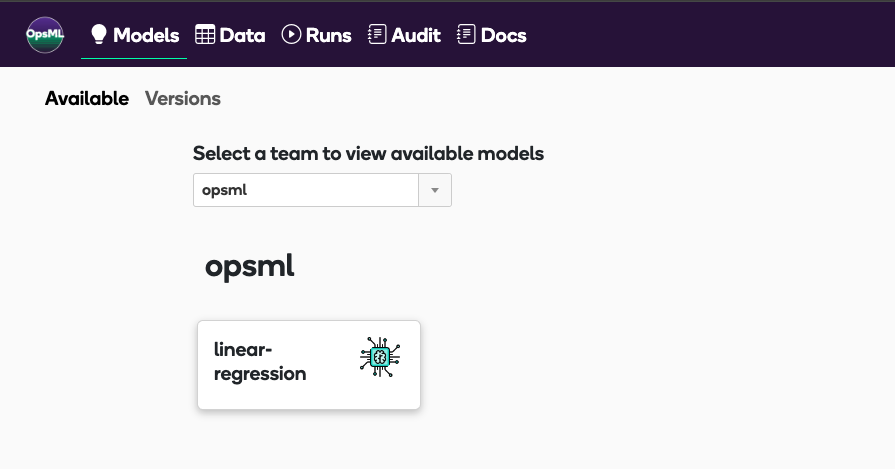Click the notebook icon beside Audit

pos(377,34)
